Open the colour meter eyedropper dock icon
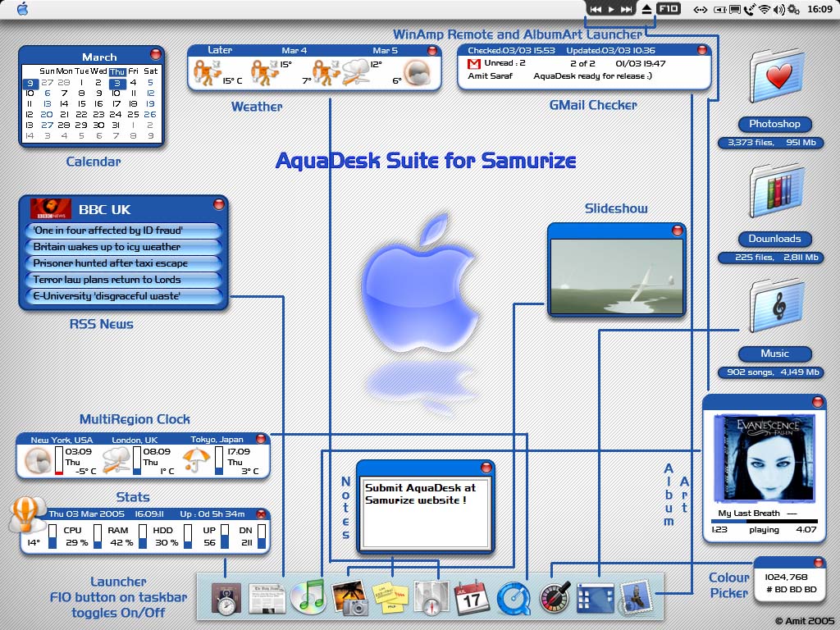840x630 pixels. point(555,598)
